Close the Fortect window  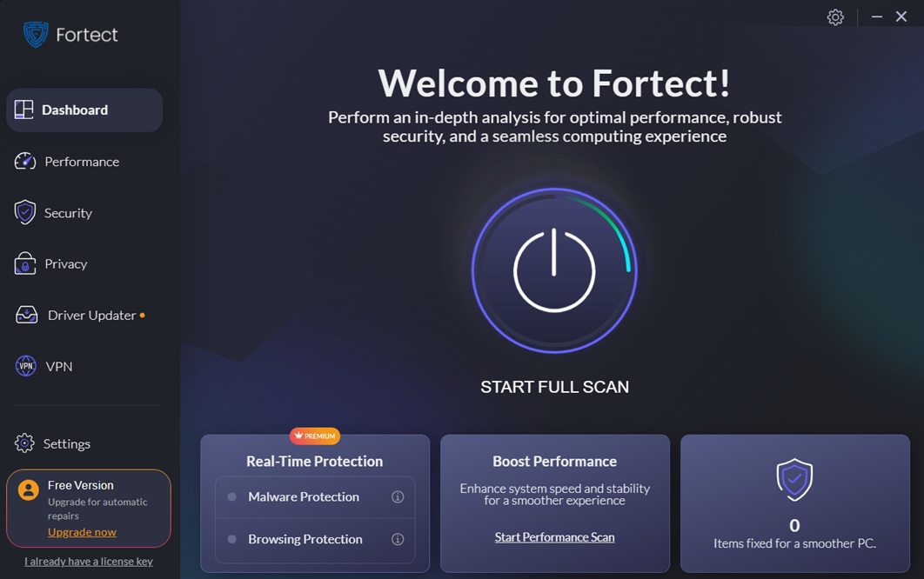click(901, 17)
